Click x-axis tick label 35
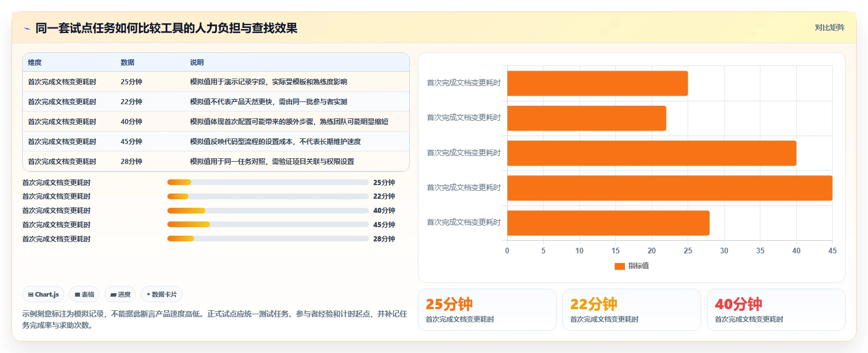This screenshot has width=868, height=353. (760, 251)
